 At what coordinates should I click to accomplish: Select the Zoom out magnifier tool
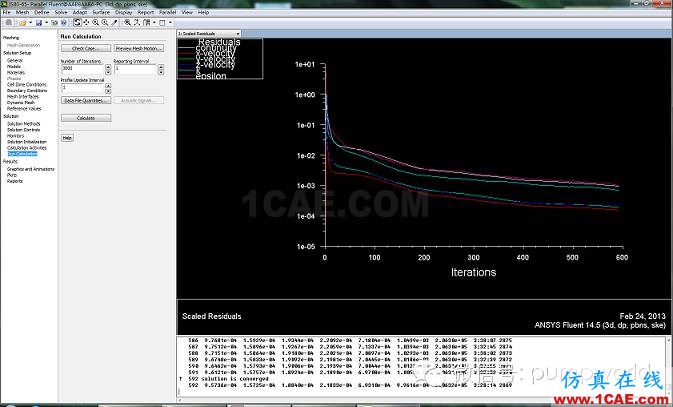click(105, 22)
